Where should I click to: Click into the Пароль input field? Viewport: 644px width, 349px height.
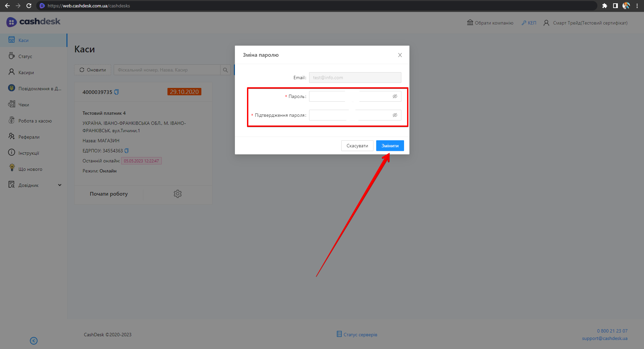point(349,96)
